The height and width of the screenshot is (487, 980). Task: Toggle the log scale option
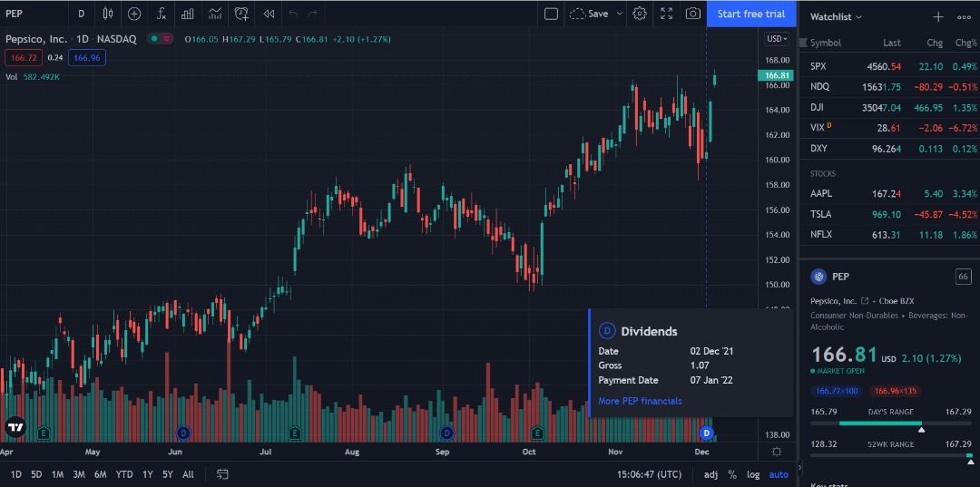coord(753,474)
